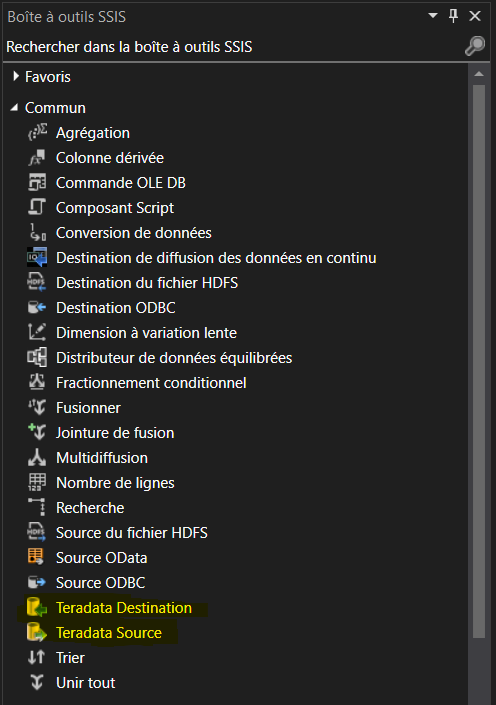This screenshot has height=705, width=496.
Task: Click the Composant Script icon
Action: [x=37, y=208]
